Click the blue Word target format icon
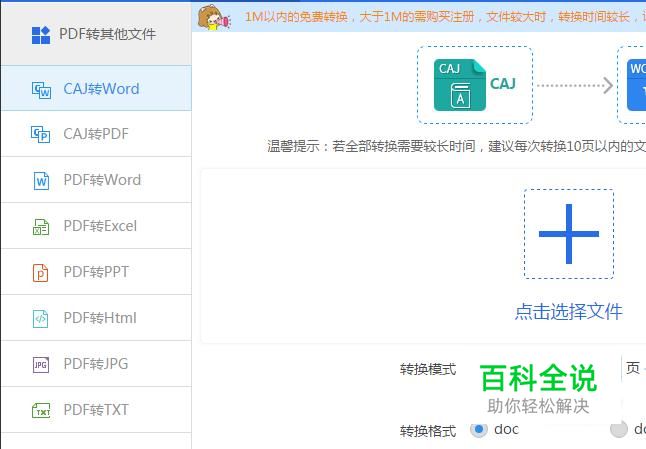646x449 pixels. click(x=636, y=85)
